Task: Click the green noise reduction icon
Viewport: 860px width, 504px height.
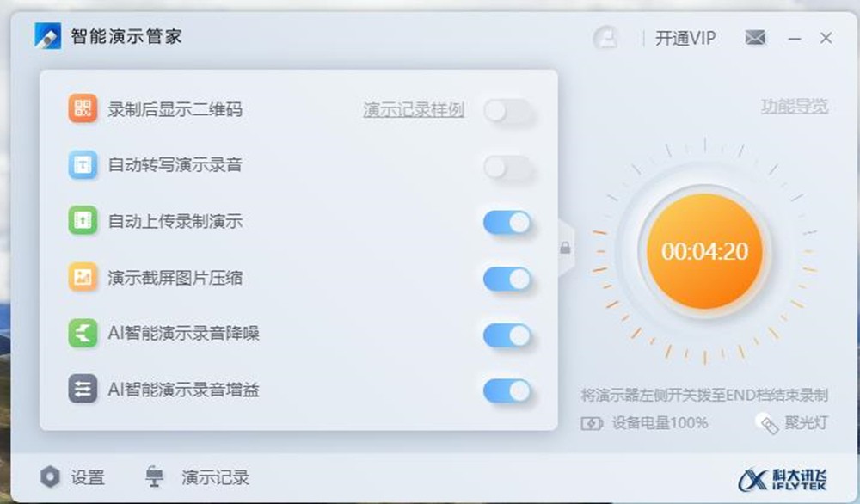Action: coord(83,334)
